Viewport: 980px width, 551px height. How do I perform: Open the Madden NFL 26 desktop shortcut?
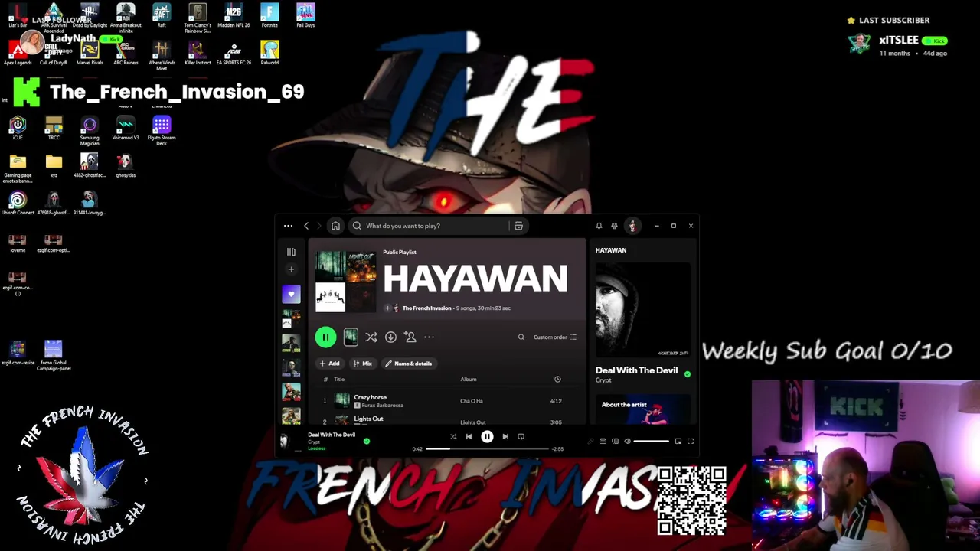[234, 15]
